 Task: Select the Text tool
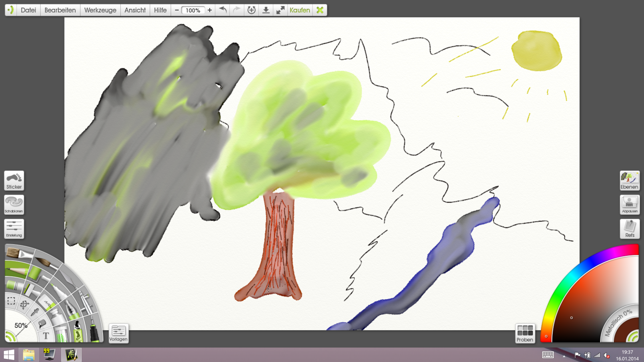tap(46, 336)
